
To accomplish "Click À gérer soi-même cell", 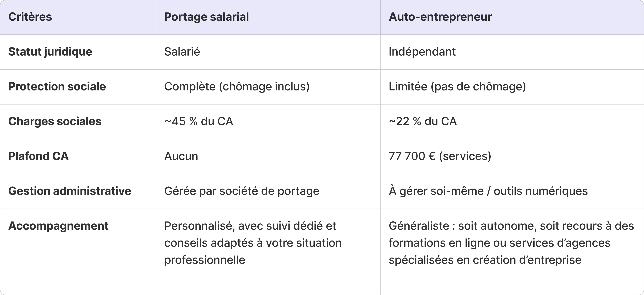I will coord(488,191).
